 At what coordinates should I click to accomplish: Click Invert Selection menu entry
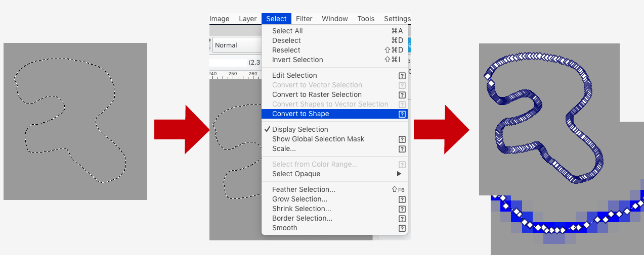pyautogui.click(x=297, y=60)
